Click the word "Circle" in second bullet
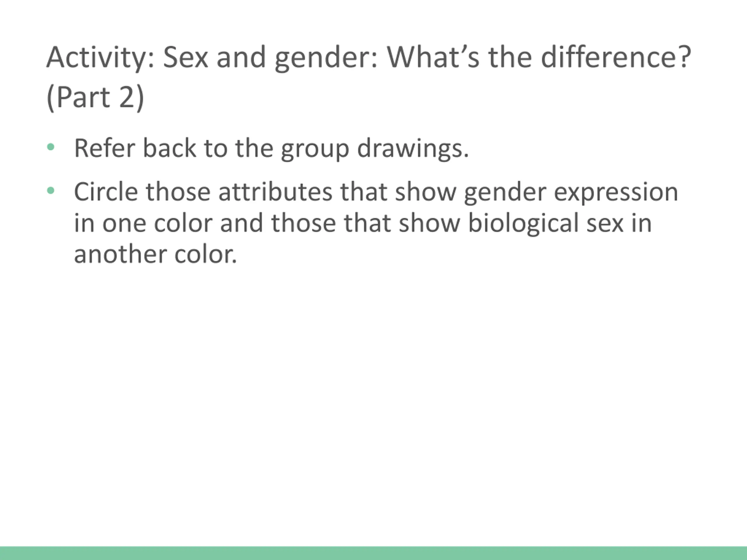The width and height of the screenshot is (747, 560). [106, 192]
